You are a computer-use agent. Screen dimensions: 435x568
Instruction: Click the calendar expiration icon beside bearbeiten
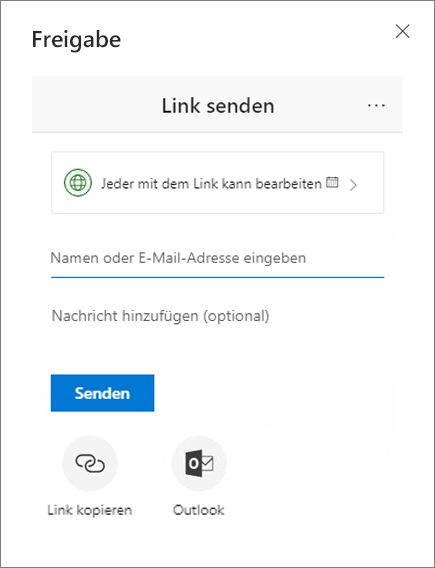click(332, 182)
